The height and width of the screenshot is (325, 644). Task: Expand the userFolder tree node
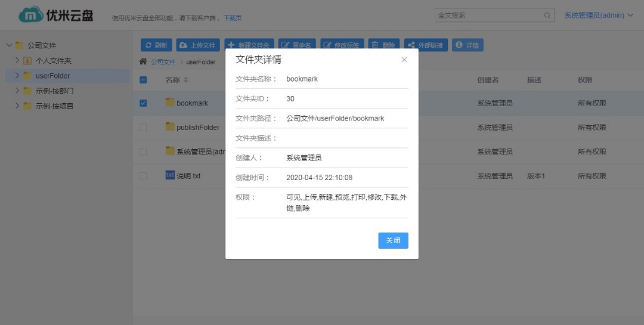coord(17,76)
